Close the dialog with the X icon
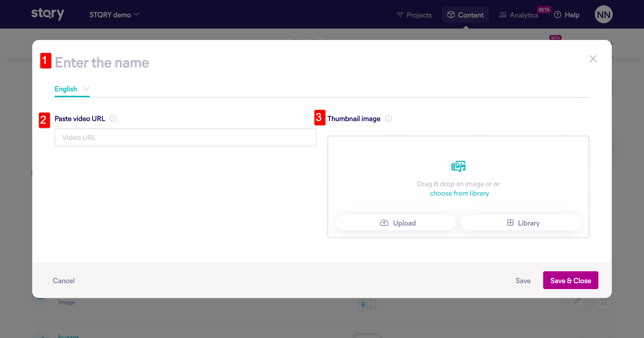This screenshot has width=644, height=338. point(593,59)
